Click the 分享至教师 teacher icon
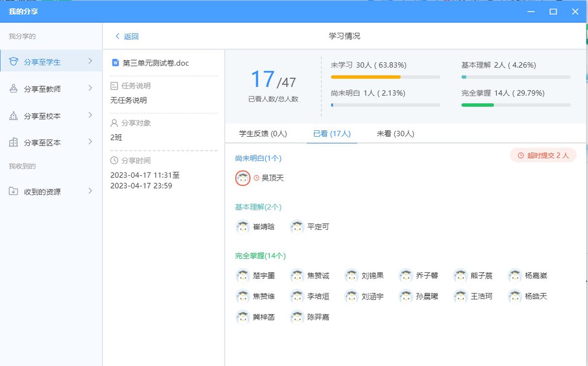The height and width of the screenshot is (366, 588). click(x=14, y=89)
